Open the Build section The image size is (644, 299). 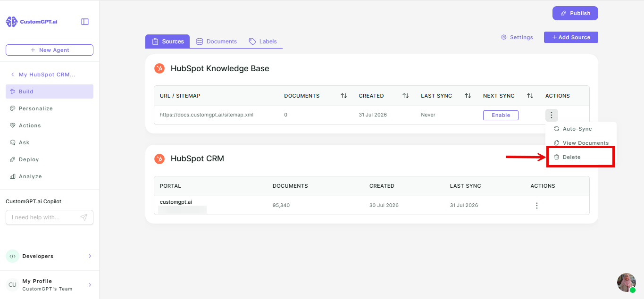coord(50,91)
